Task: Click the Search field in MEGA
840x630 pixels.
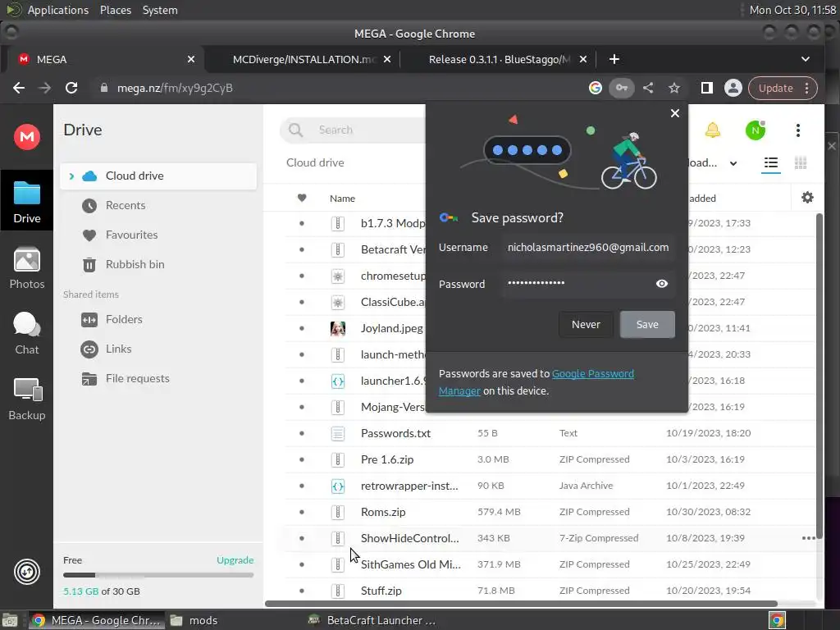Action: pyautogui.click(x=354, y=130)
